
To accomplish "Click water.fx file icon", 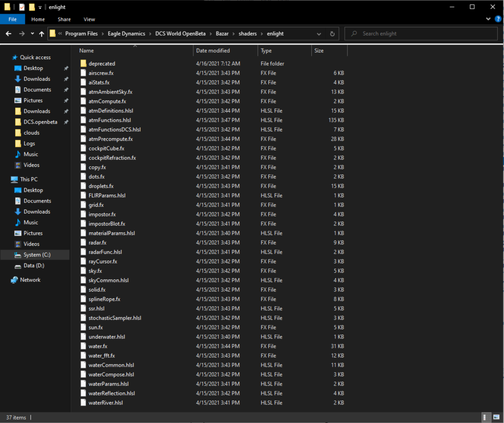I will [83, 346].
